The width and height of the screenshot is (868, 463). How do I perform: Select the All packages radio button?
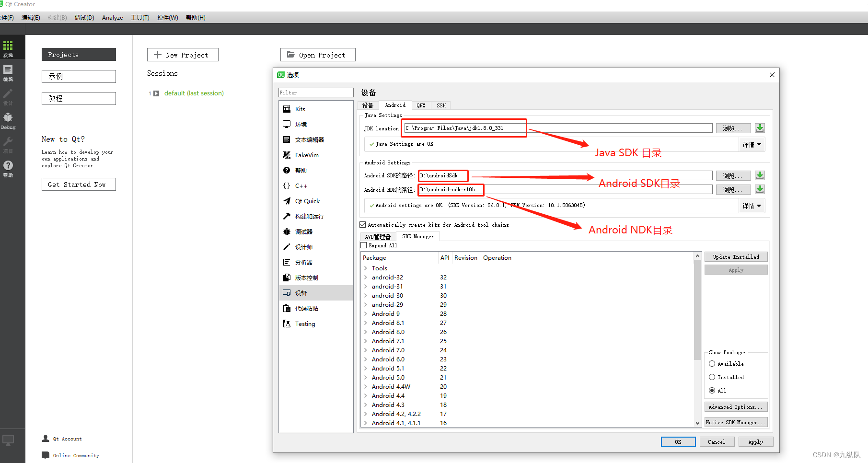pyautogui.click(x=712, y=390)
